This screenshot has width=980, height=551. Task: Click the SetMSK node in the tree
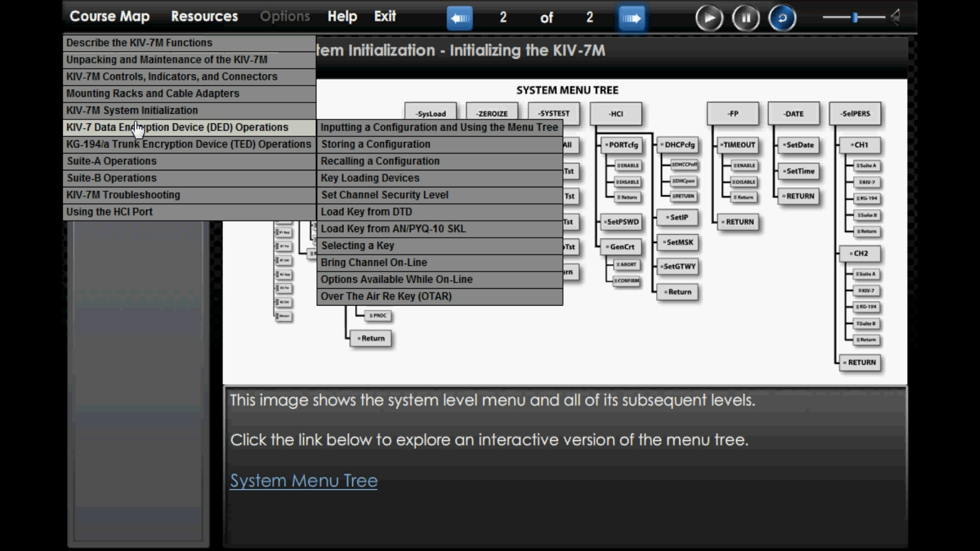[x=678, y=242]
